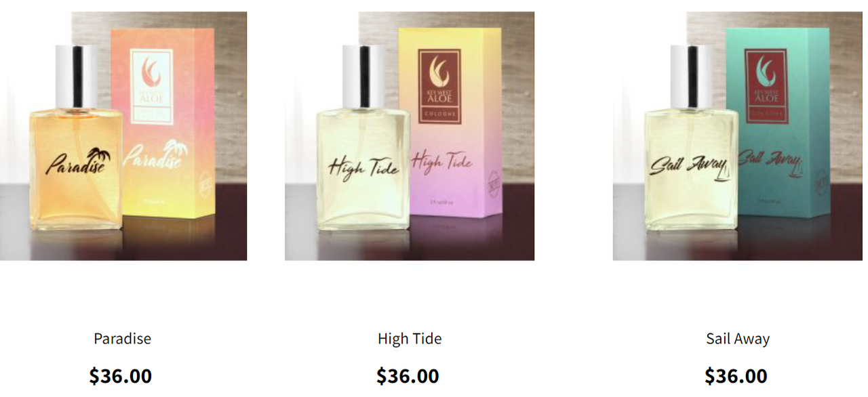Click the teal Sail Away packaging box
This screenshot has width=868, height=397.
778,123
